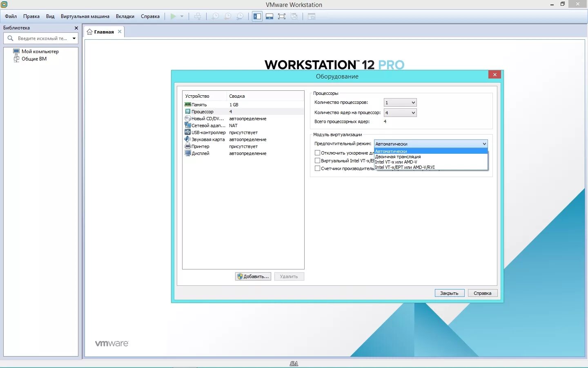Select the Процессор device icon

tap(188, 112)
